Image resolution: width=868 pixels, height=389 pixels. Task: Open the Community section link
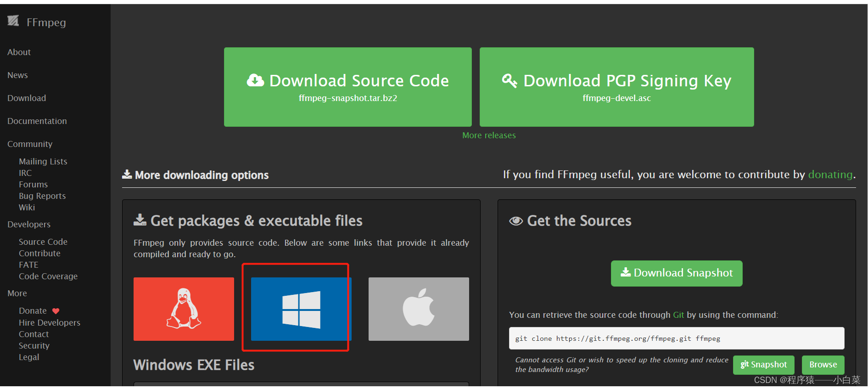click(30, 144)
